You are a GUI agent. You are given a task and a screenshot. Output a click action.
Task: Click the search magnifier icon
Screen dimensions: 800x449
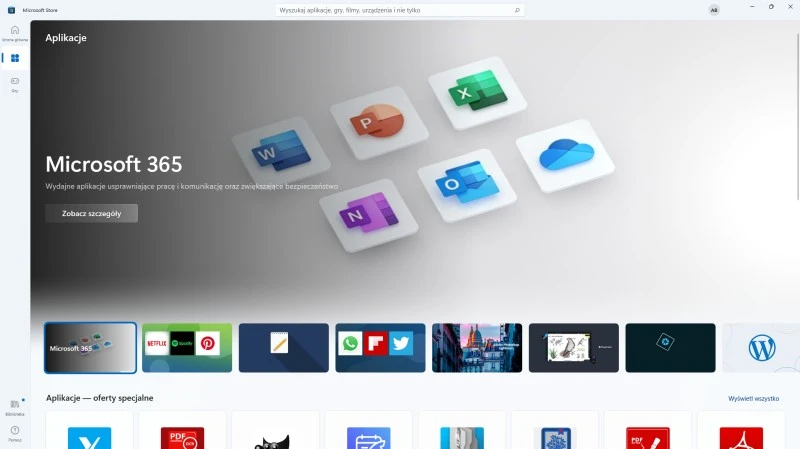517,10
